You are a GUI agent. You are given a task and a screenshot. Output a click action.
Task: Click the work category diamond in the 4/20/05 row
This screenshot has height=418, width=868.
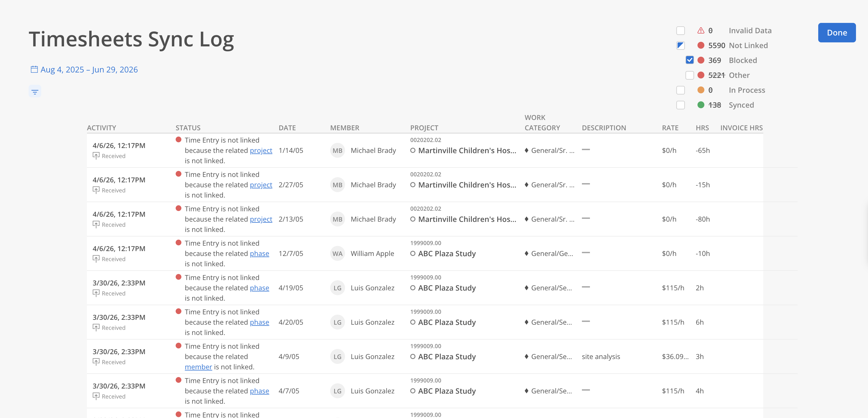[526, 322]
